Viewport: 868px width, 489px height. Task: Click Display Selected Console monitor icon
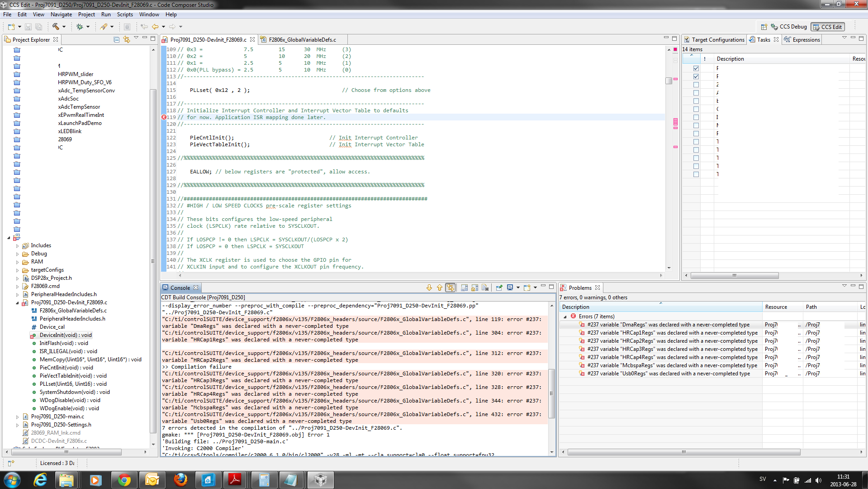click(510, 288)
